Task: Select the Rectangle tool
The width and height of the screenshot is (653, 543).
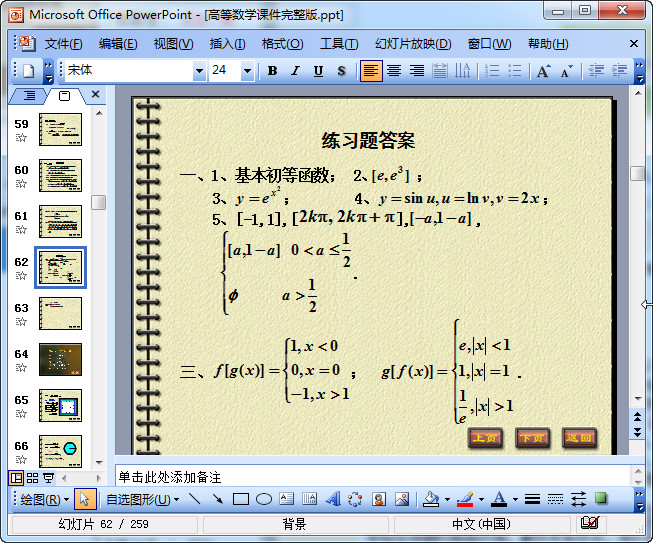Action: 241,499
